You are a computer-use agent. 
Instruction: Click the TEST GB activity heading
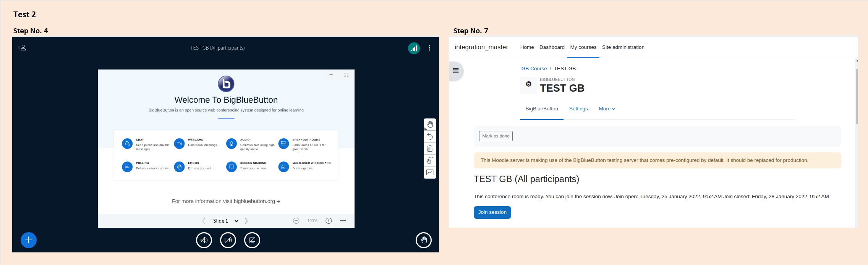pos(562,88)
